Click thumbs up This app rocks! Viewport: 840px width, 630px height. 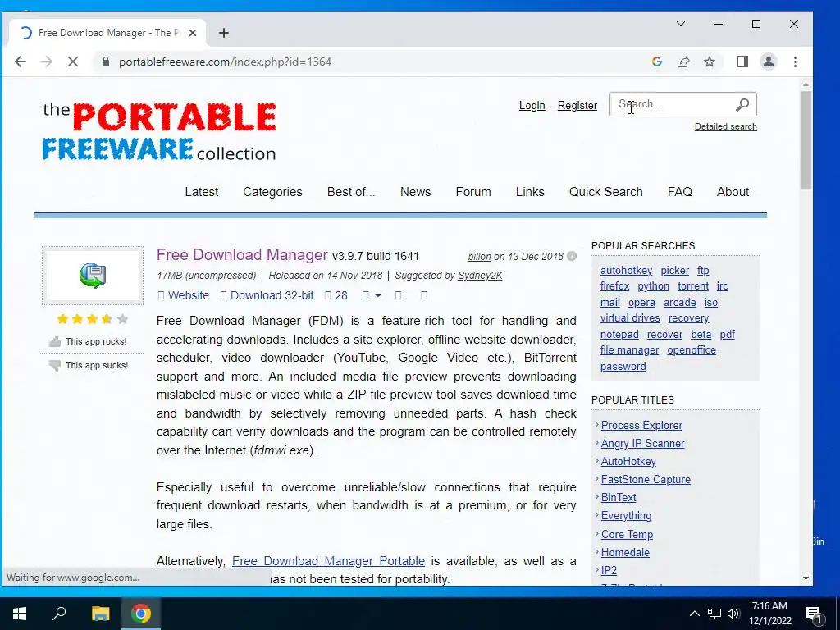87,341
